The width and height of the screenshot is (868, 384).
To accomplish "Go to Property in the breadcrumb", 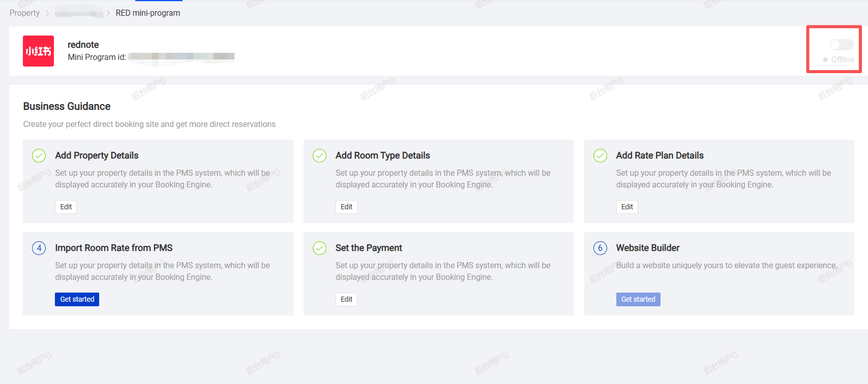I will click(x=24, y=13).
